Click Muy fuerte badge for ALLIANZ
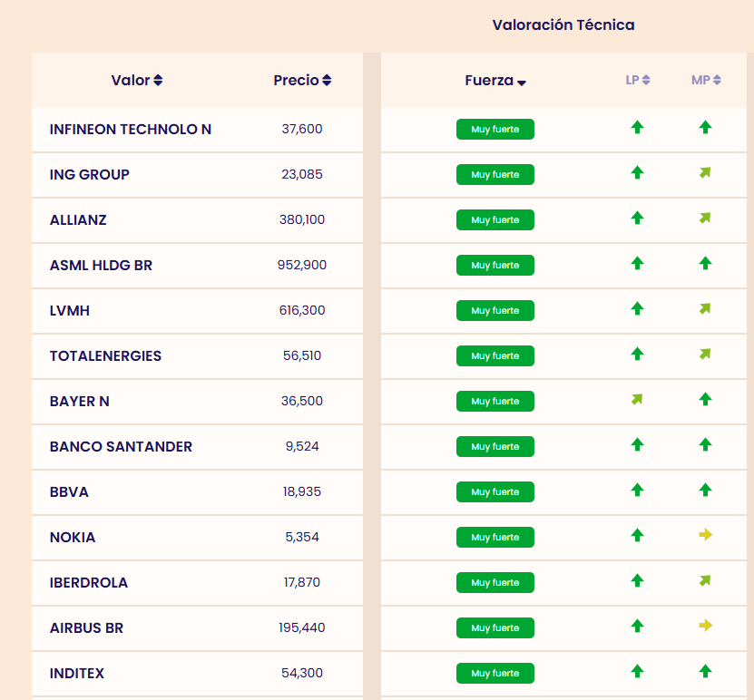Viewport: 754px width, 700px height. (495, 219)
